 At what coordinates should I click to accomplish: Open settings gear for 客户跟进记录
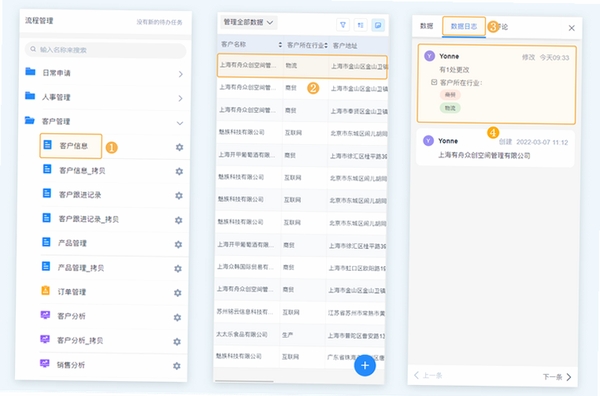click(179, 196)
